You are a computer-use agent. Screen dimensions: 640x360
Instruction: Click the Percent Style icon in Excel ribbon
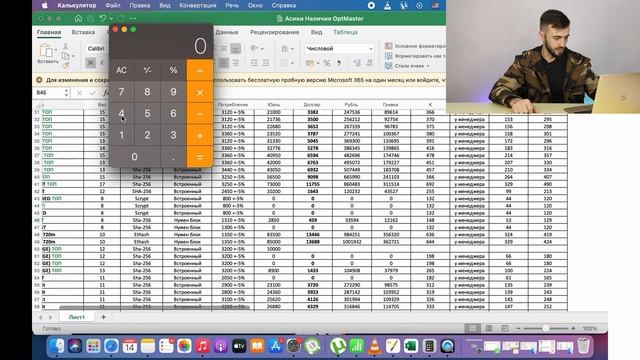(327, 63)
